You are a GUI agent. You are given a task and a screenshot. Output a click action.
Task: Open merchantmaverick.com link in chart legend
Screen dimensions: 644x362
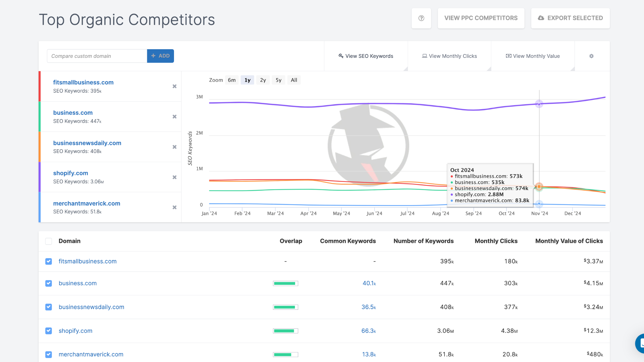pyautogui.click(x=87, y=203)
